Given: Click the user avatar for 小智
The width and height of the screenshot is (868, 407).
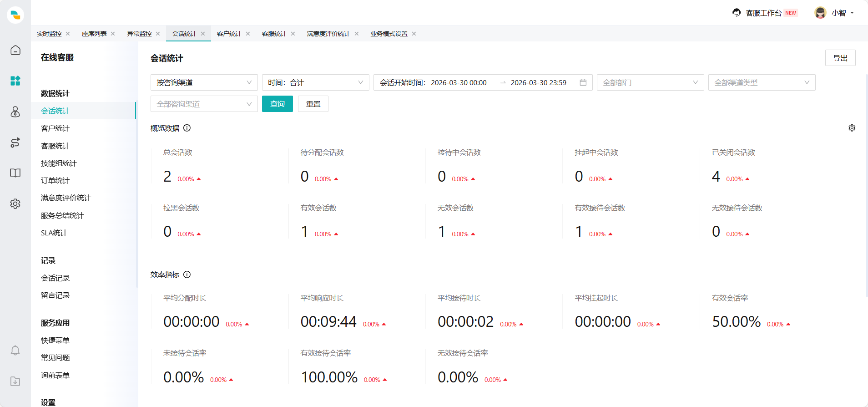Looking at the screenshot, I should (x=820, y=13).
